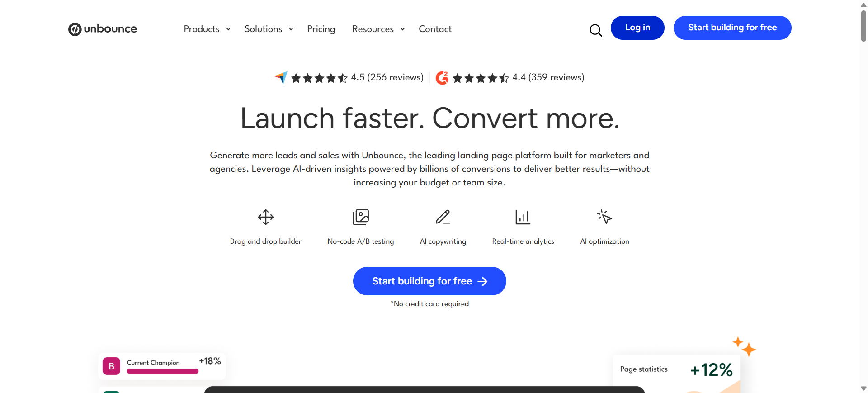Click the G2 review logo

(442, 78)
